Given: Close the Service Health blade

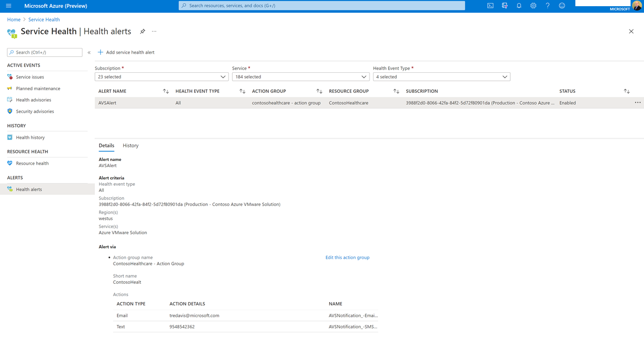Looking at the screenshot, I should pyautogui.click(x=631, y=31).
